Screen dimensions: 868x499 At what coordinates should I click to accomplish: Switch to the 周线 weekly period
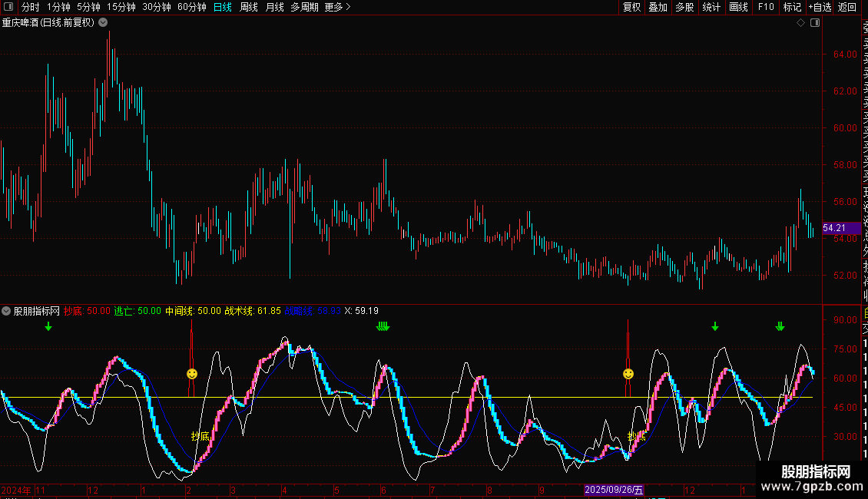pos(249,7)
